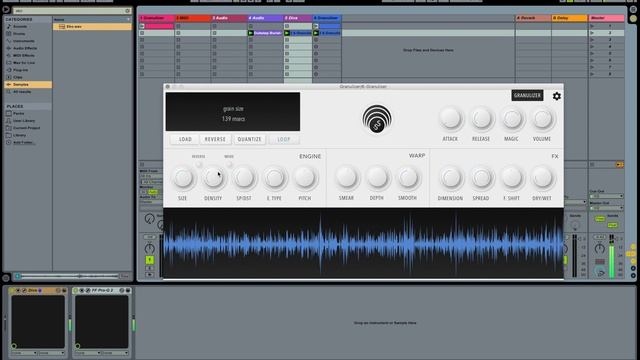This screenshot has height=360, width=640.
Task: Select Audio Effects category in browser
Action: pyautogui.click(x=24, y=48)
